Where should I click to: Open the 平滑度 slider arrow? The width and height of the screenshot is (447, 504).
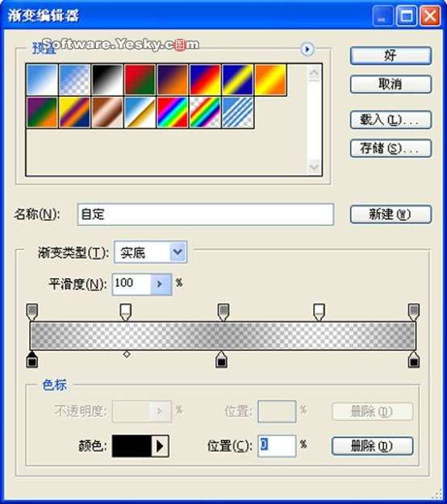161,284
